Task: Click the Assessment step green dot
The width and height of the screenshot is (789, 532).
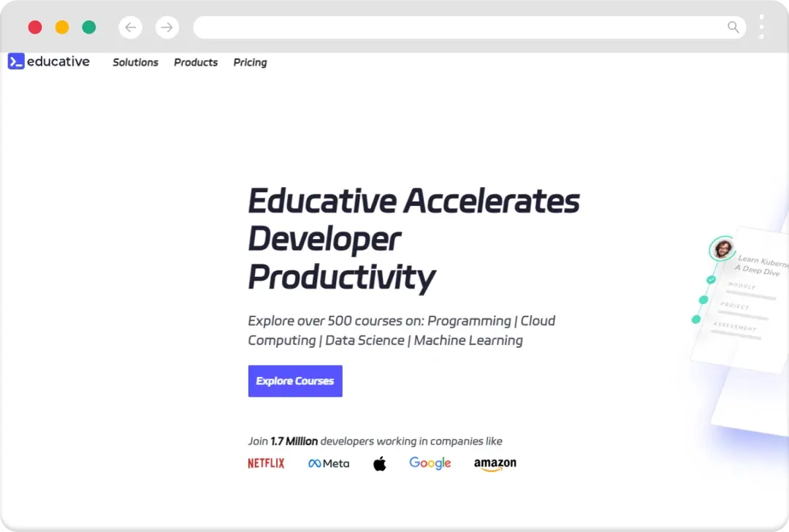Action: click(x=696, y=319)
